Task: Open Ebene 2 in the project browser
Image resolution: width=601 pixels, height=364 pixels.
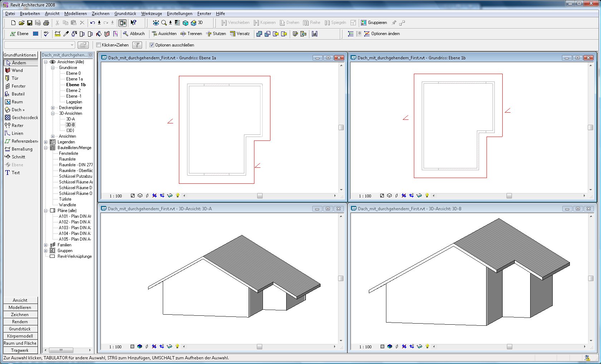Action: pos(73,90)
